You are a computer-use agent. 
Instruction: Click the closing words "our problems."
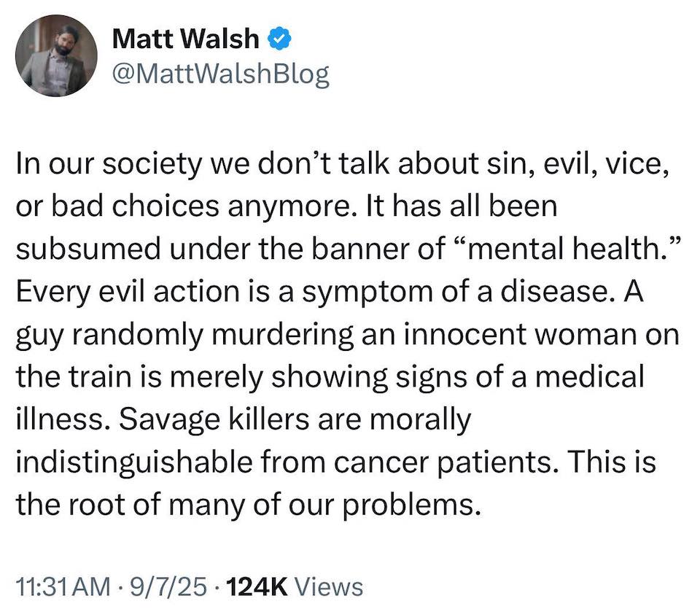[409, 504]
